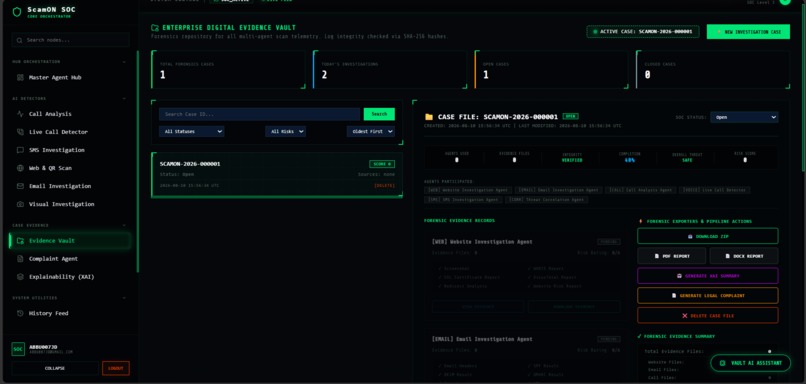The width and height of the screenshot is (806, 384).
Task: Open Live Call Detector page
Action: (70, 132)
